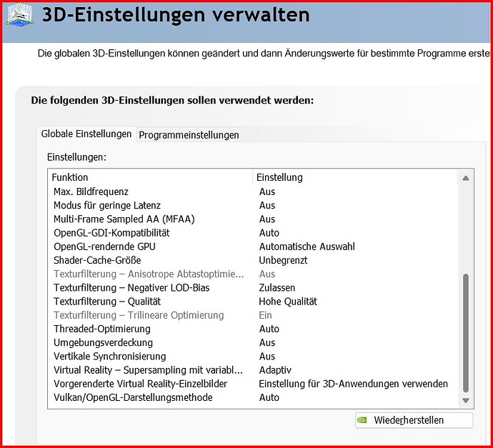This screenshot has width=493, height=448.
Task: Click the scrollbar up arrow
Action: tap(466, 178)
